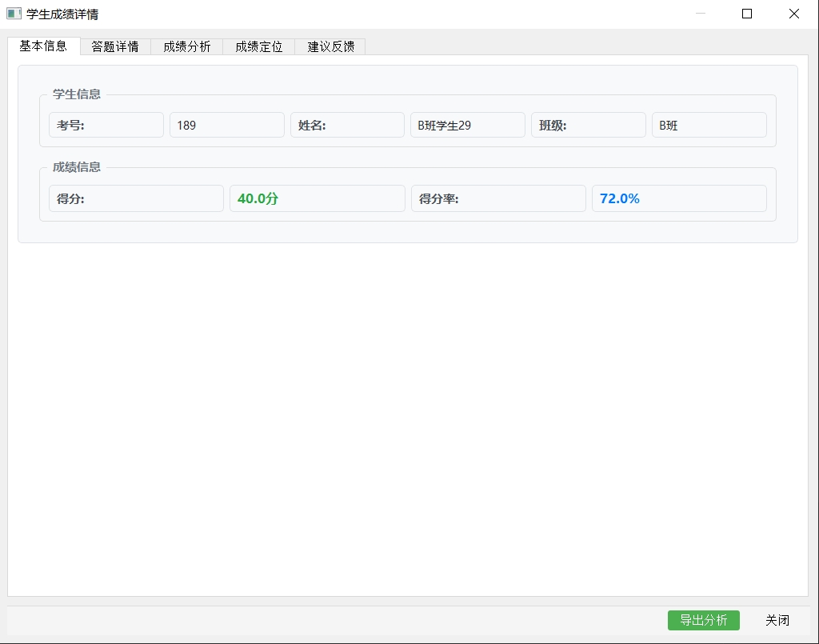Click the score field showing 40.0分
Viewport: 819px width, 644px height.
pos(317,198)
